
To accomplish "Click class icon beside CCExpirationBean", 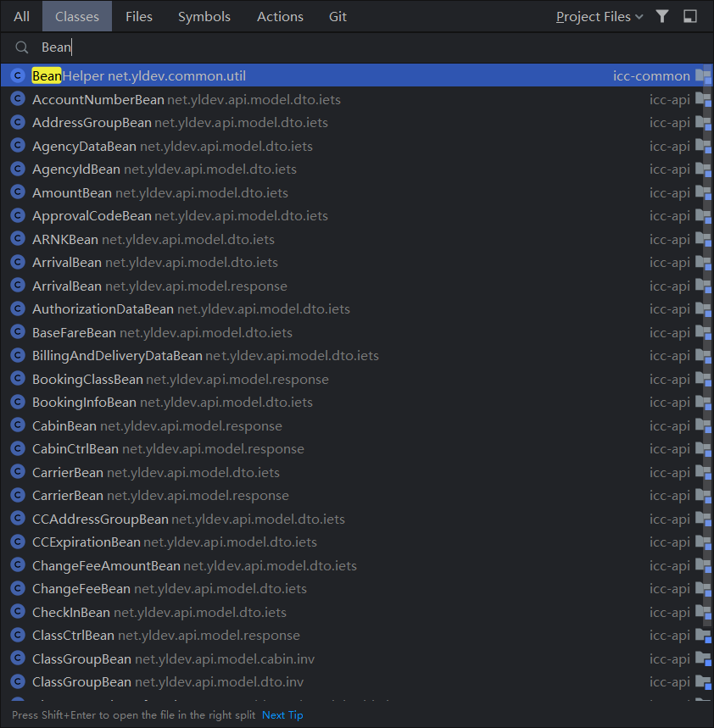I will point(18,542).
